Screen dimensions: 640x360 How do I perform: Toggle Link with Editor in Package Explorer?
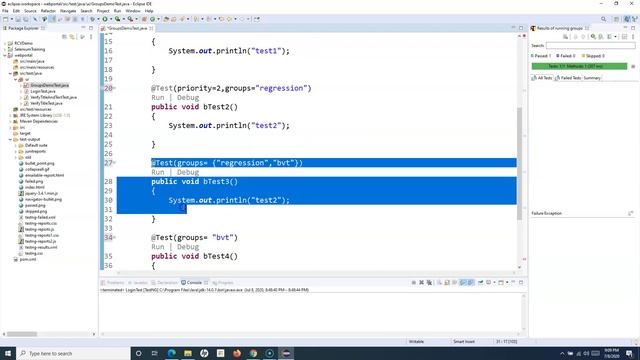[x=72, y=37]
